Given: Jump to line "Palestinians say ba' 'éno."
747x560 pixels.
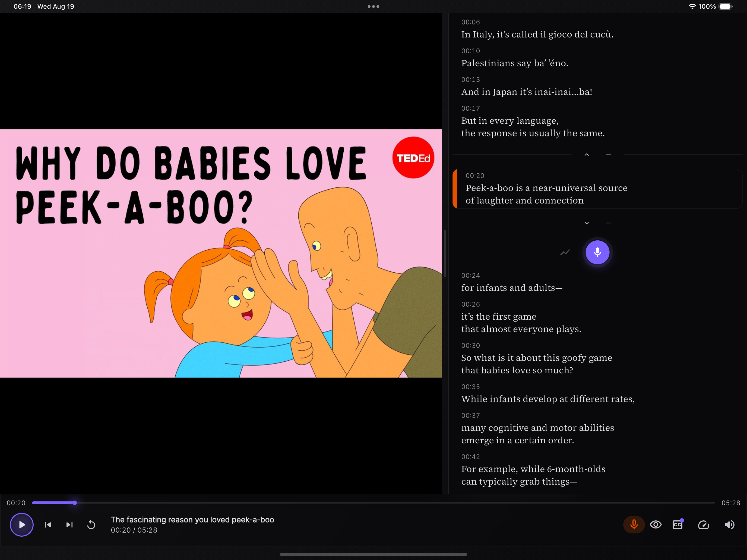Looking at the screenshot, I should point(515,63).
